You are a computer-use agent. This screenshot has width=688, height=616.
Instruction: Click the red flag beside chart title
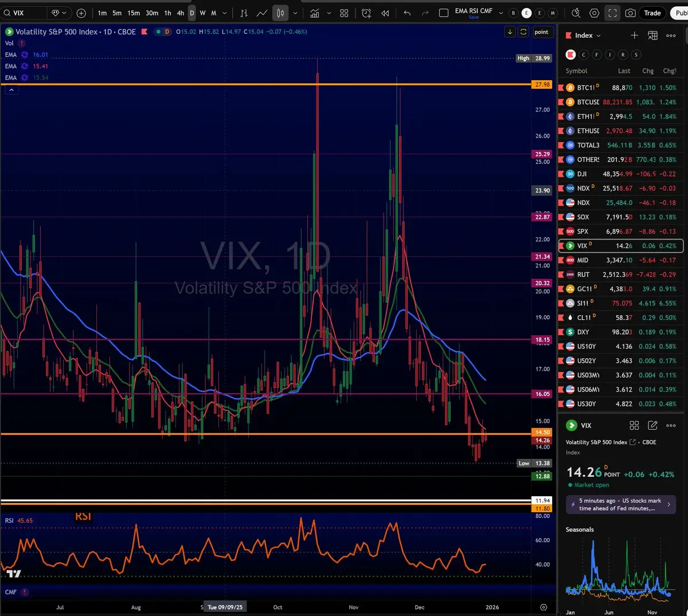(144, 32)
